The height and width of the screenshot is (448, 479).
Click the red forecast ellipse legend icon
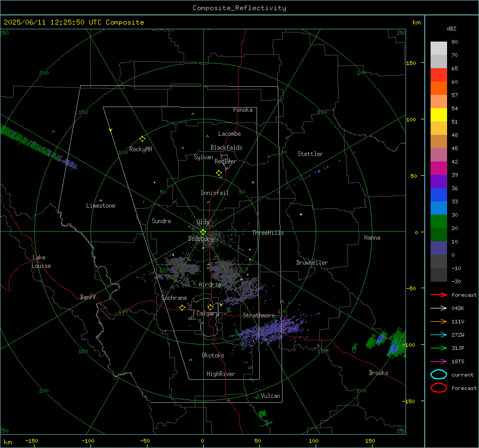[439, 388]
